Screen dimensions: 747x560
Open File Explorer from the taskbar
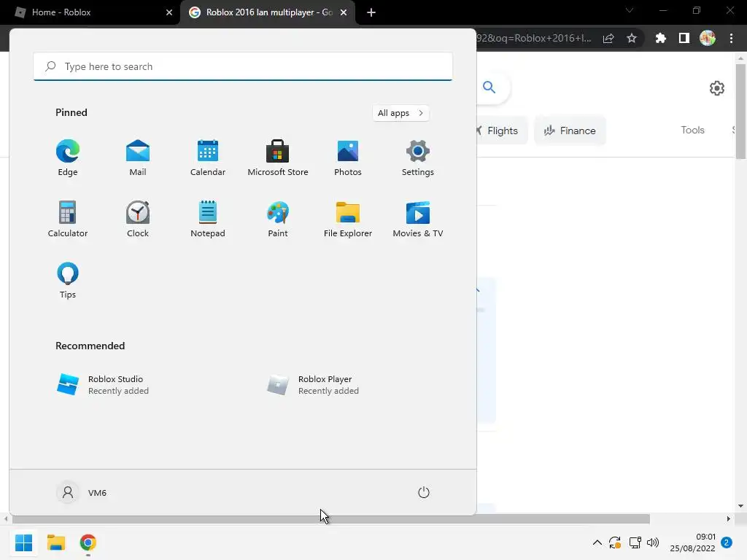(55, 542)
